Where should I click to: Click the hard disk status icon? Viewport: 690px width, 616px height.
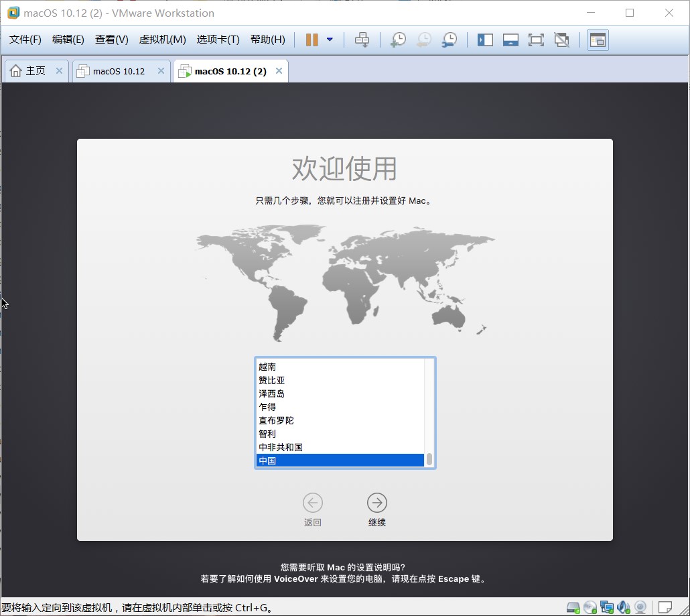573,608
